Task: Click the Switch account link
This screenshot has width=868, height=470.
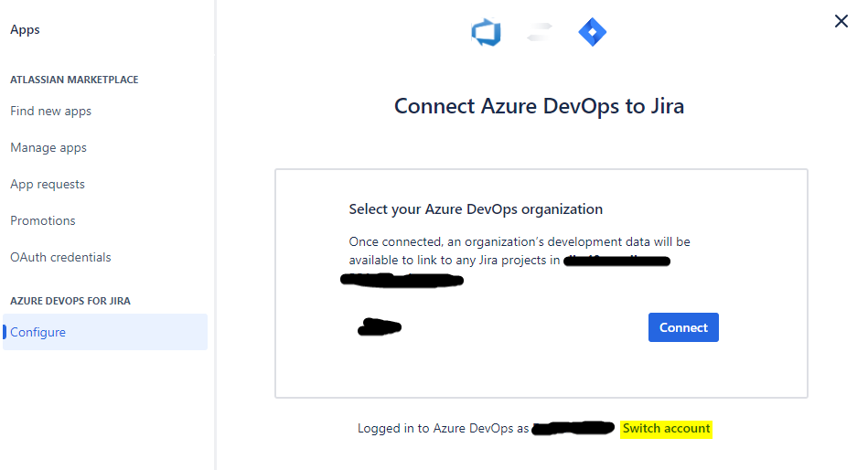Action: pos(666,428)
